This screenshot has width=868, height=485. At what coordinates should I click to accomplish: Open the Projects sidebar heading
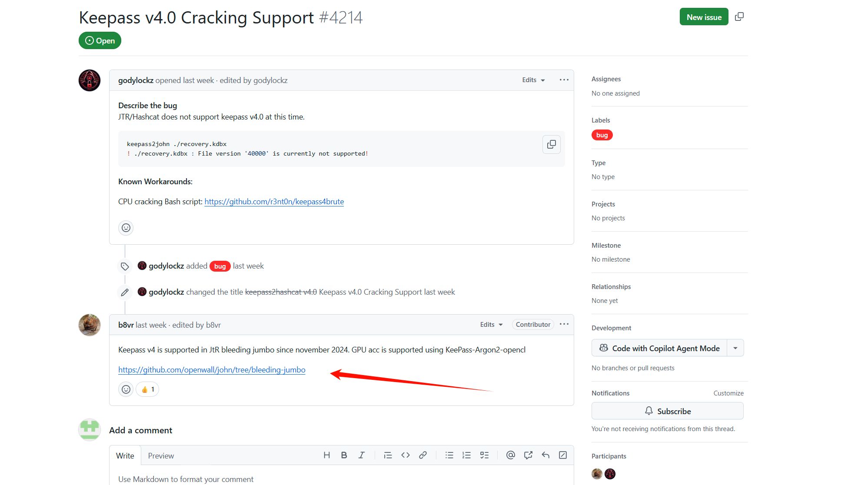coord(603,204)
